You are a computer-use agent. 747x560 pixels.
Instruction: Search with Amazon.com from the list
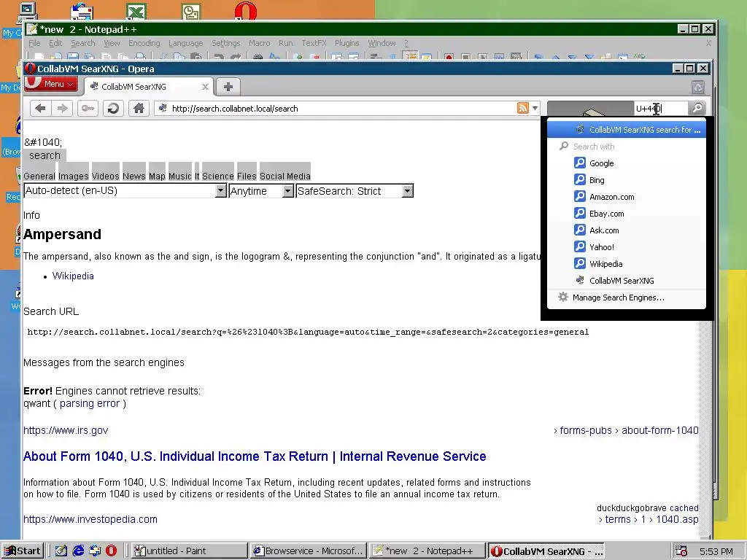point(627,197)
